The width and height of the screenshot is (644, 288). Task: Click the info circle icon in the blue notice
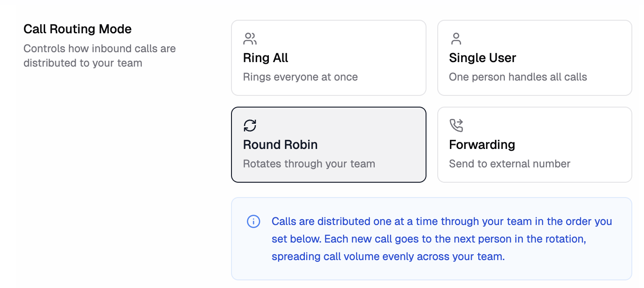click(254, 221)
